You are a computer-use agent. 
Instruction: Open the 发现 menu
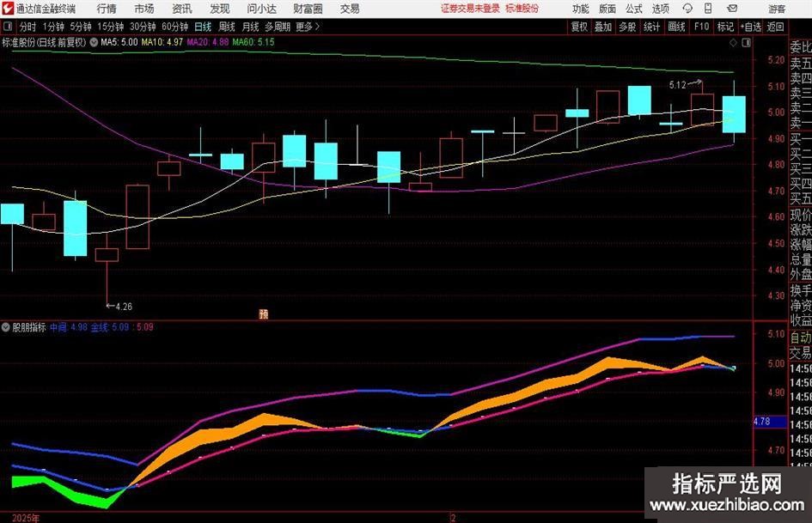[x=220, y=9]
